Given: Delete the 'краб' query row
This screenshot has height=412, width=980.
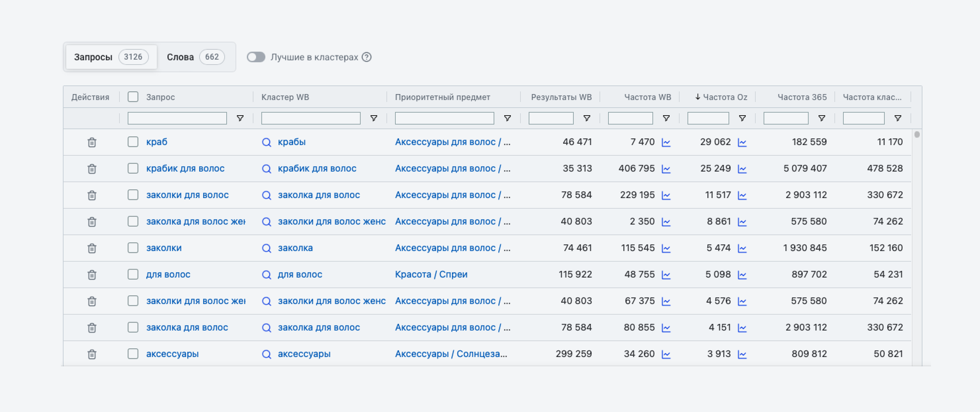Looking at the screenshot, I should pos(92,142).
